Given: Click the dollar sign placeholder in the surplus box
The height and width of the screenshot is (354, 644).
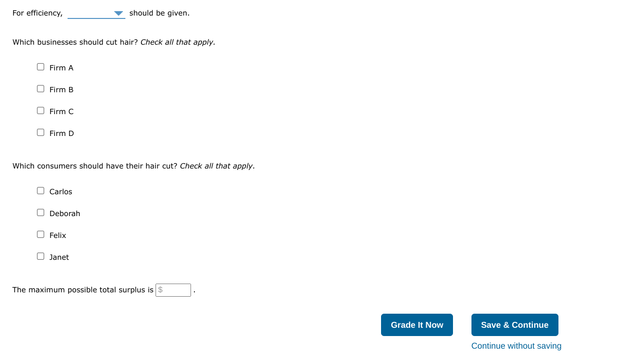Looking at the screenshot, I should pos(160,290).
